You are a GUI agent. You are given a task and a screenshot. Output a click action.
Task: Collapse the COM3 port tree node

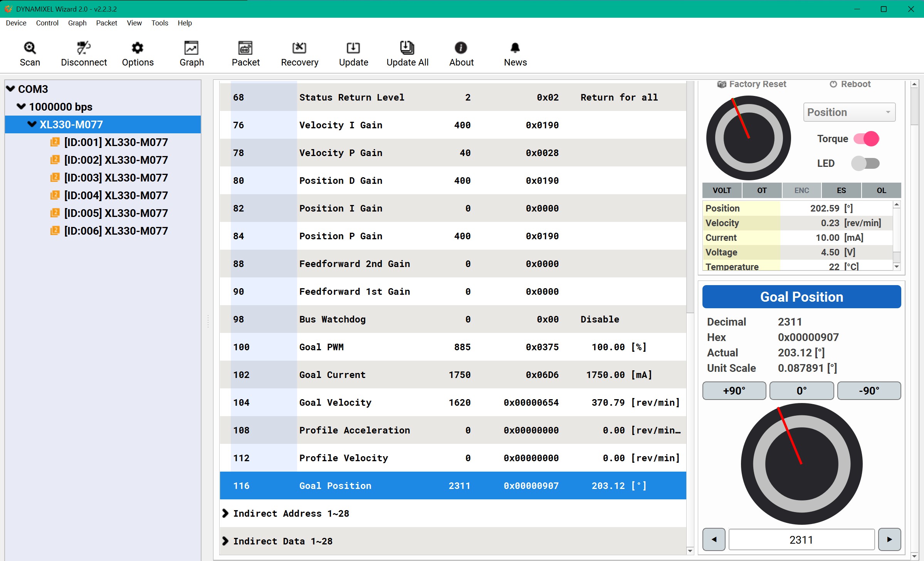pyautogui.click(x=11, y=89)
